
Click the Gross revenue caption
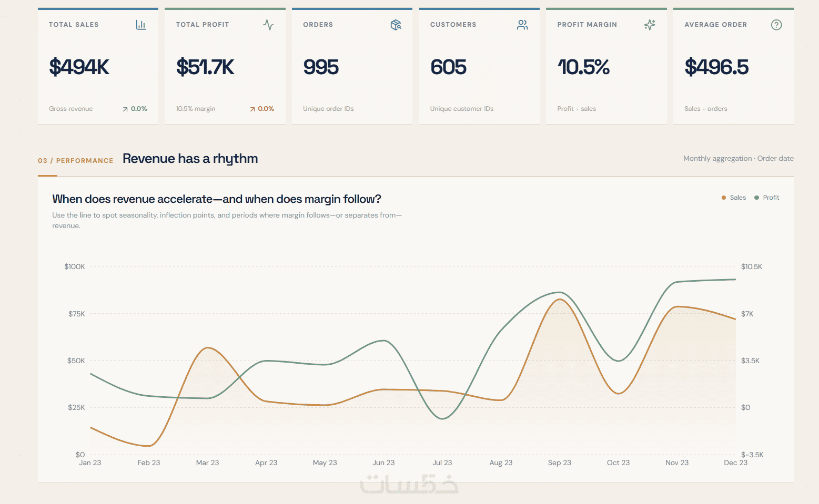(x=70, y=109)
